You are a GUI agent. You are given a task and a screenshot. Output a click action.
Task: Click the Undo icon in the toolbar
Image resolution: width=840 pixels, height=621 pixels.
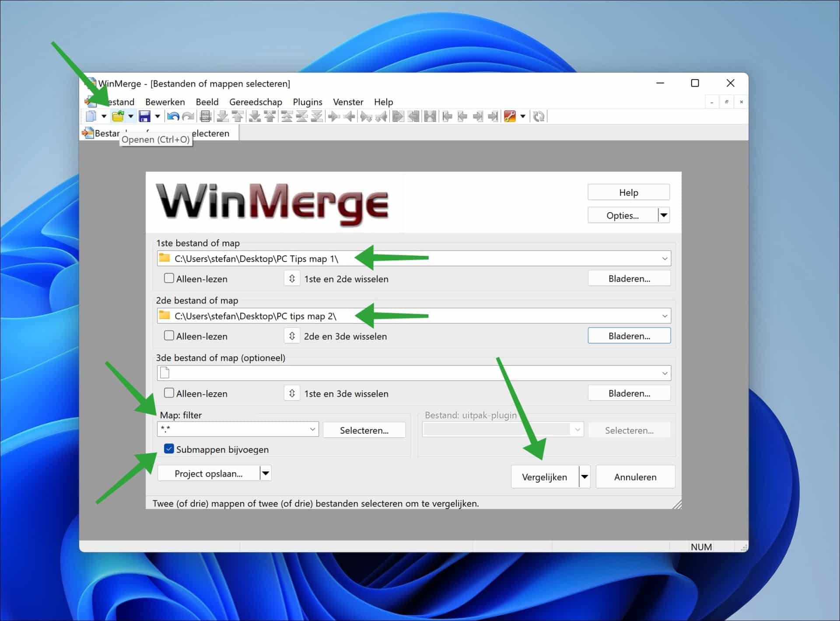173,116
